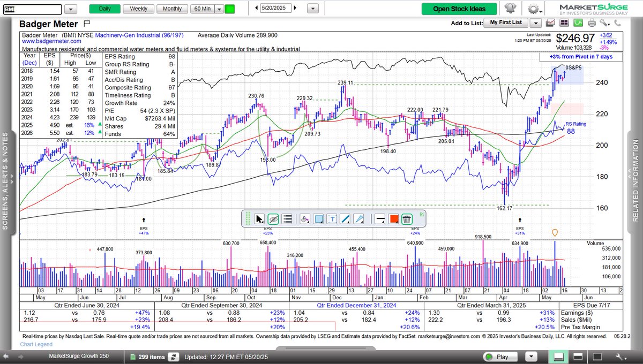The height and width of the screenshot is (364, 643).
Task: Switch chart to Weekly timeframe
Action: [139, 9]
